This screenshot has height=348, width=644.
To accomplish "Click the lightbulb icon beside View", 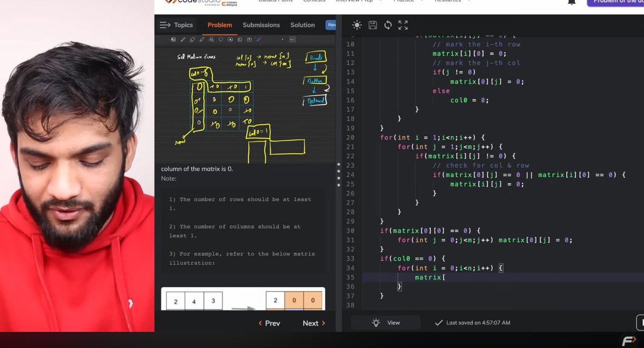I will tap(376, 323).
